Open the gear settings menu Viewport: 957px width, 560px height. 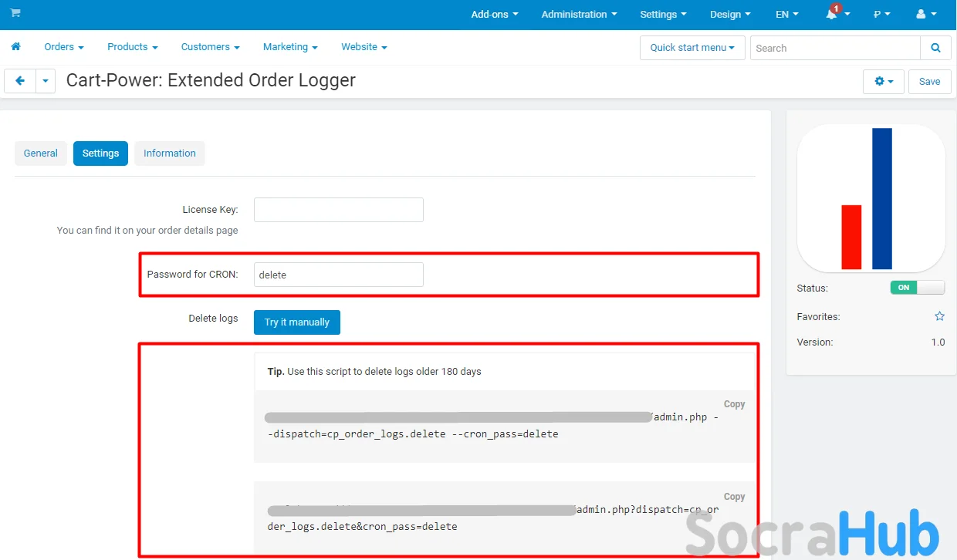883,81
